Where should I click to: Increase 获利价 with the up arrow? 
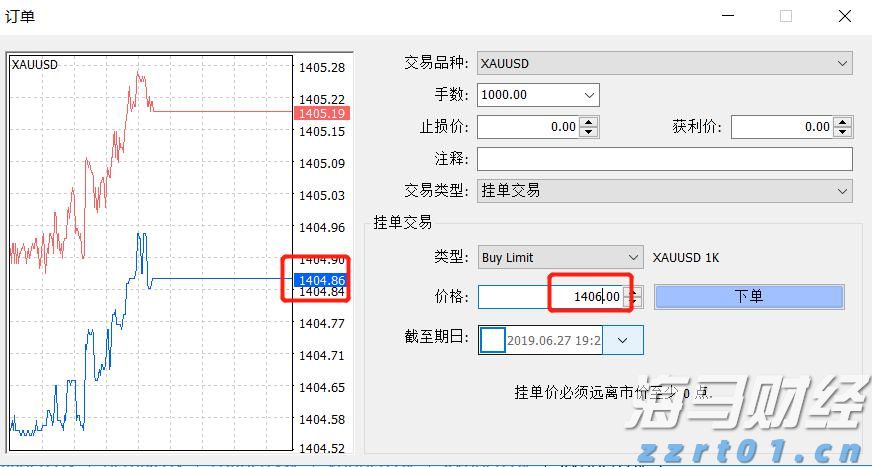843,122
